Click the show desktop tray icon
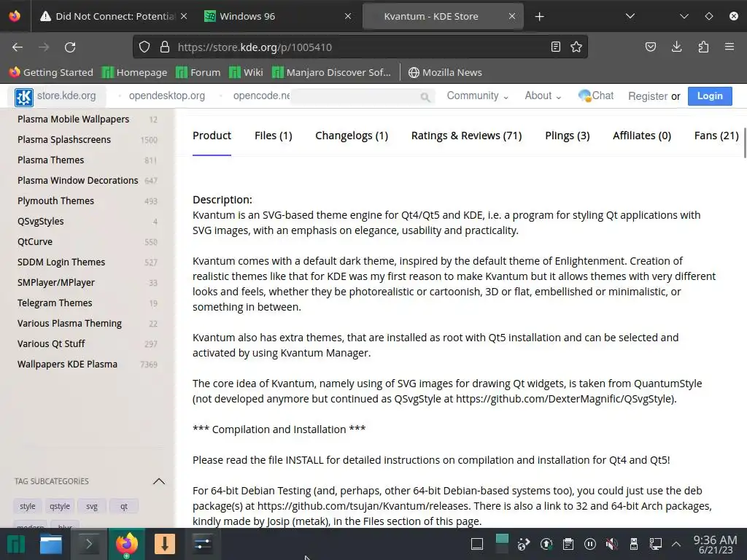The image size is (747, 560). tap(477, 544)
